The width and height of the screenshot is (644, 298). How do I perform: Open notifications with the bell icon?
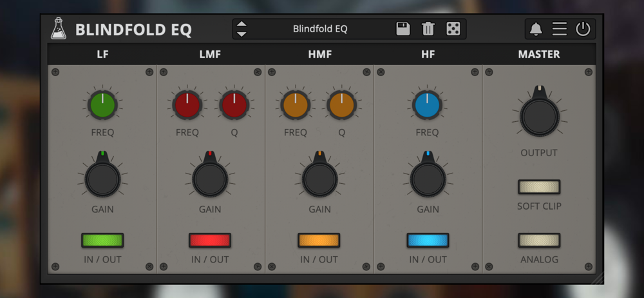pos(536,29)
